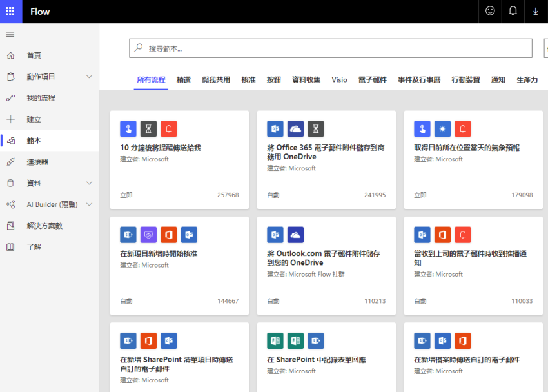Screen dimensions: 548x392
Task: Click usage count 110033
Action: [x=522, y=301]
